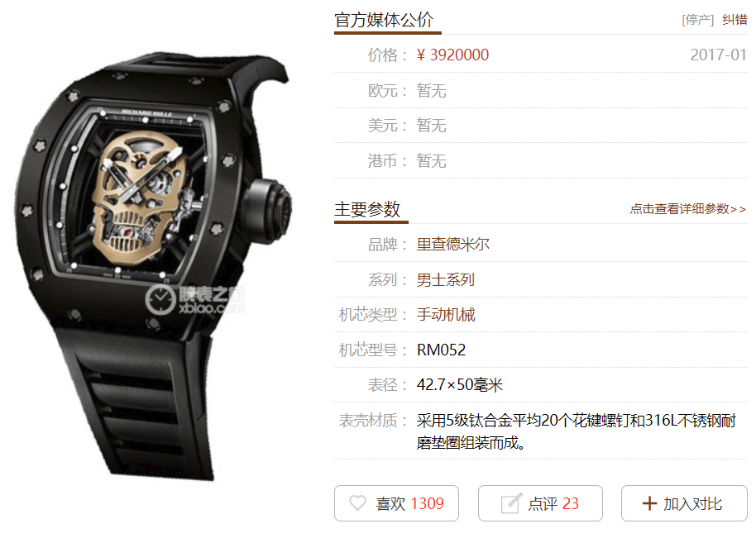Add the watch to comparison with 加入对比
The width and height of the screenshot is (756, 538).
[x=684, y=503]
